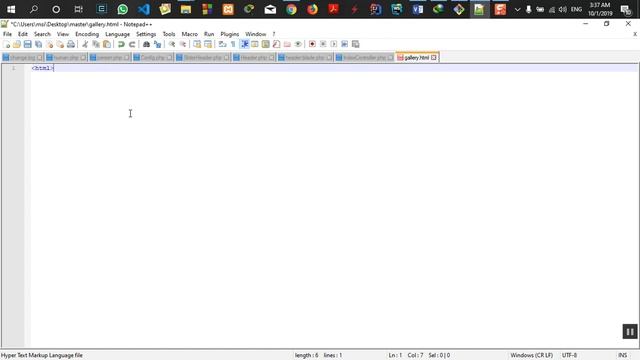Click the 'length : 6' status entry
640x360 pixels.
(x=307, y=356)
